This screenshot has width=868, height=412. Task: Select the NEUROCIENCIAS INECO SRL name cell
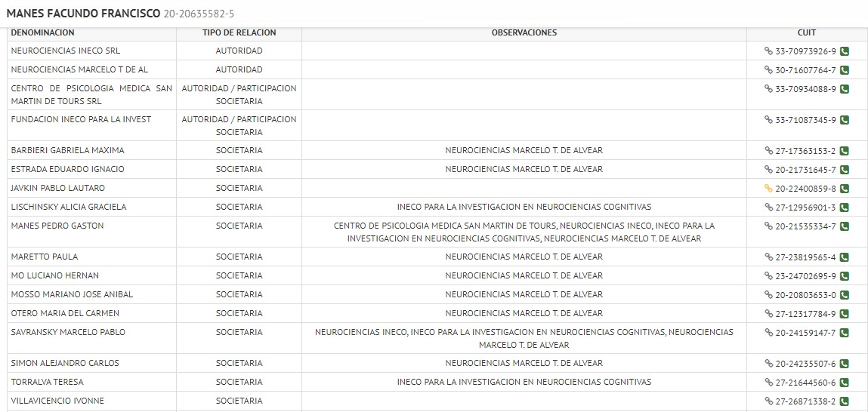click(x=91, y=51)
